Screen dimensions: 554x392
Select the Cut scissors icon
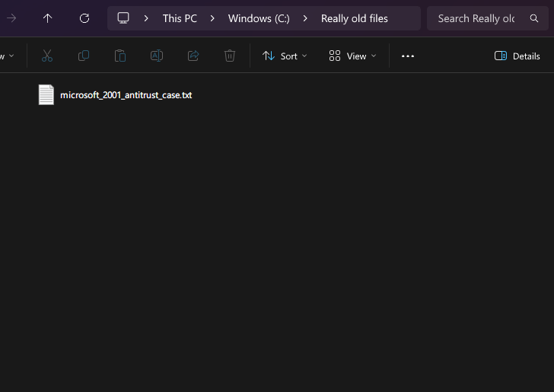[47, 56]
